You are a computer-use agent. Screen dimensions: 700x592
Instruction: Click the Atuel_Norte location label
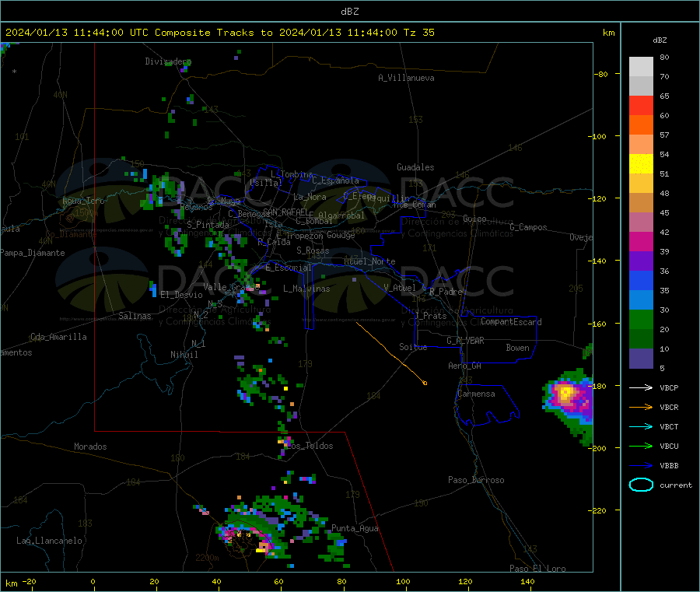[369, 261]
